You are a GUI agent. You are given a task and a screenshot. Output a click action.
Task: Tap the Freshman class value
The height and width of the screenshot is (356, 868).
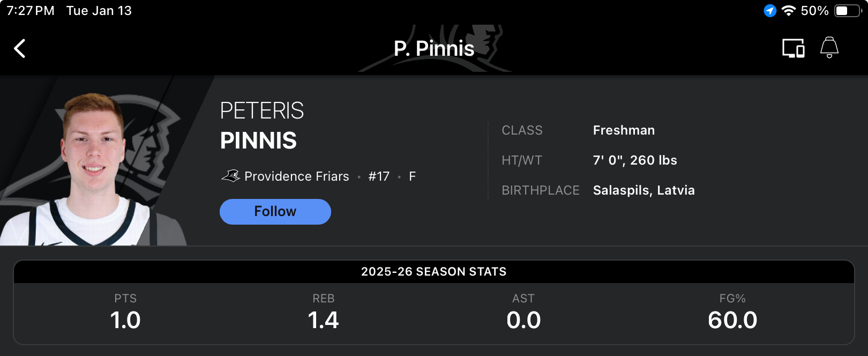tap(624, 130)
